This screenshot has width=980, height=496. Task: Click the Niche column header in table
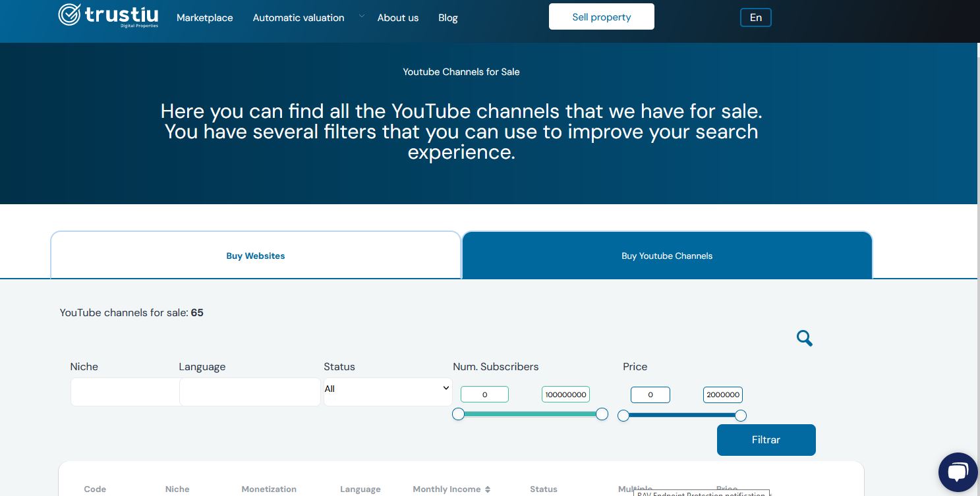click(177, 489)
